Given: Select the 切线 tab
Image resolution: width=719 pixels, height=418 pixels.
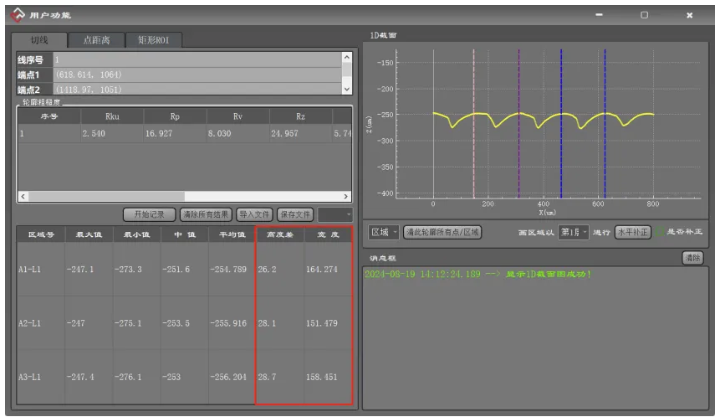Looking at the screenshot, I should [39, 40].
